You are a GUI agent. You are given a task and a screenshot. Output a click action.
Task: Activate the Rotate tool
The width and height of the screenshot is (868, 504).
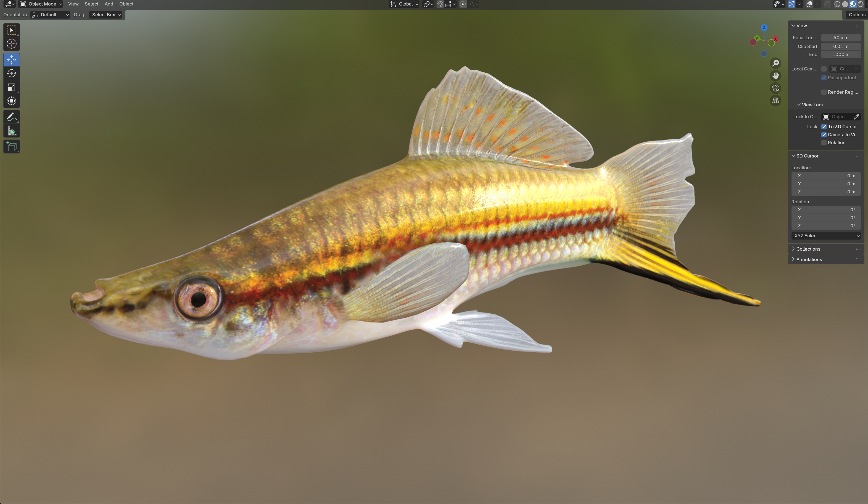click(11, 73)
